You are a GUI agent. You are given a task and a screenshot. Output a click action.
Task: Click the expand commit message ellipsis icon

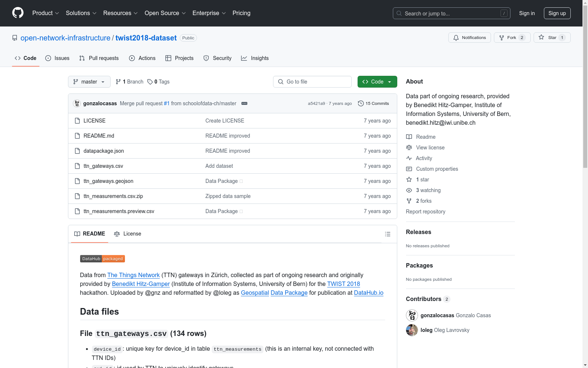244,103
